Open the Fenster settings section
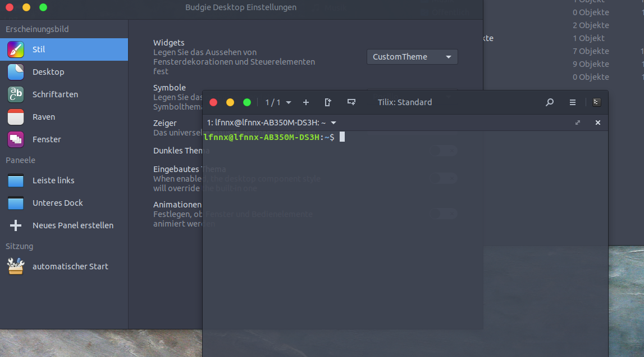 (46, 139)
